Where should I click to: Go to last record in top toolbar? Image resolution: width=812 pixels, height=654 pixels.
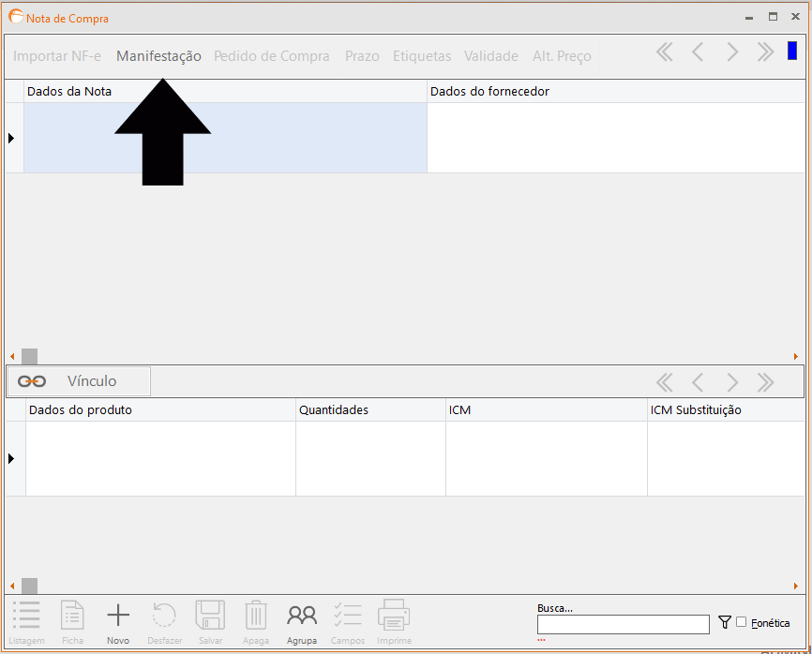click(x=765, y=52)
